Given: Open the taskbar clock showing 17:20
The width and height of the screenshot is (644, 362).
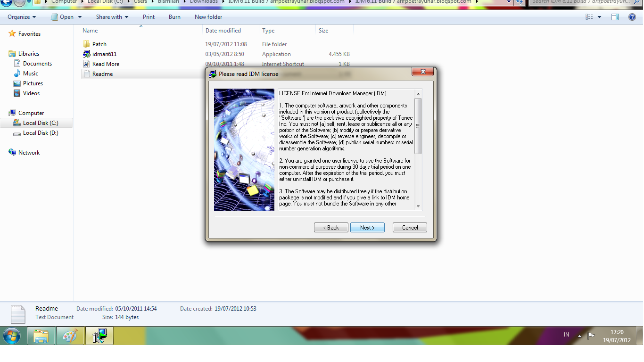Looking at the screenshot, I should click(617, 336).
